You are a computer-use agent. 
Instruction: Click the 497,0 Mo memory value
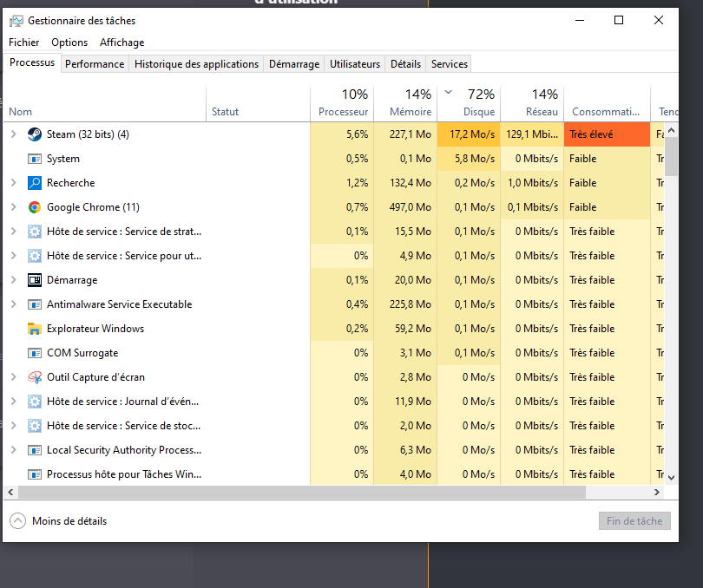tap(411, 207)
